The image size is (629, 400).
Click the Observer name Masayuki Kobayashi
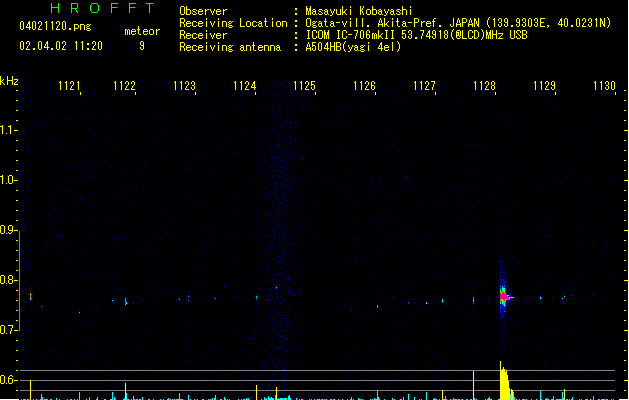click(359, 11)
